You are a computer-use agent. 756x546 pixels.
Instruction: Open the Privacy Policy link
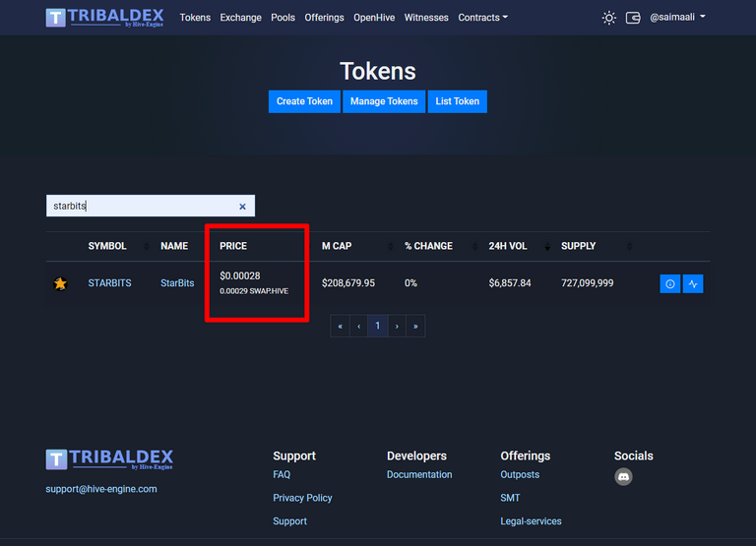point(302,498)
